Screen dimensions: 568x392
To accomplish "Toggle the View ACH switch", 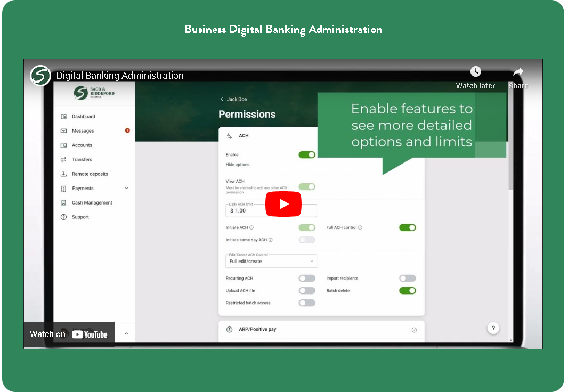I will 307,186.
